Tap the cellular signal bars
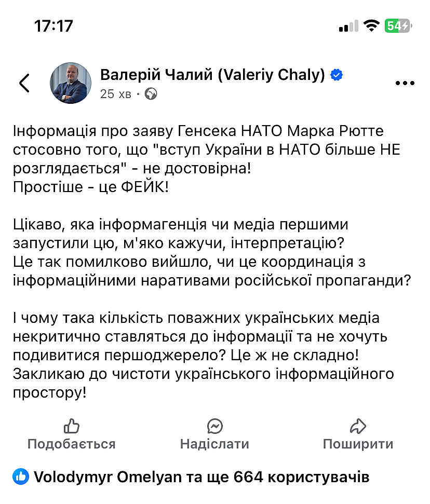This screenshot has height=504, width=430. (348, 26)
